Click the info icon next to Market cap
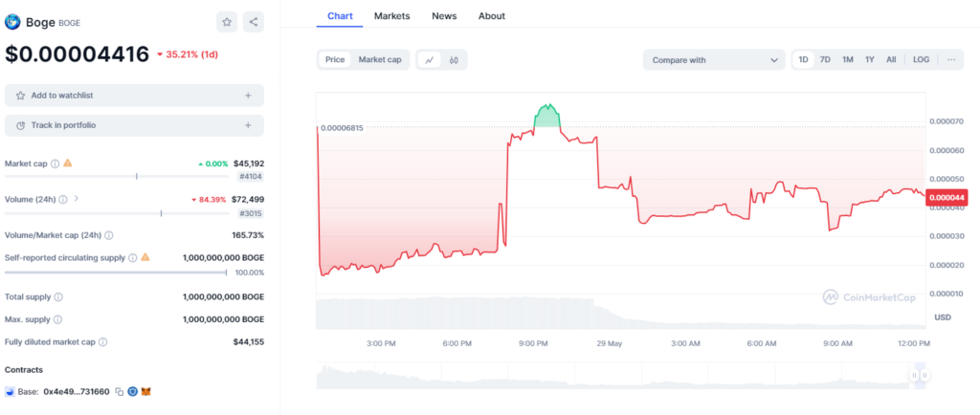This screenshot has width=980, height=415. (55, 164)
